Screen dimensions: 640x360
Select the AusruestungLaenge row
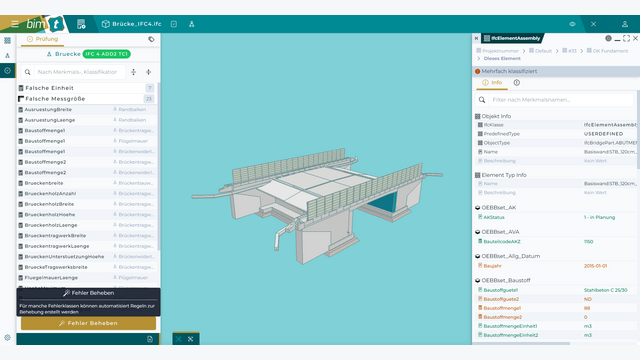(86, 120)
